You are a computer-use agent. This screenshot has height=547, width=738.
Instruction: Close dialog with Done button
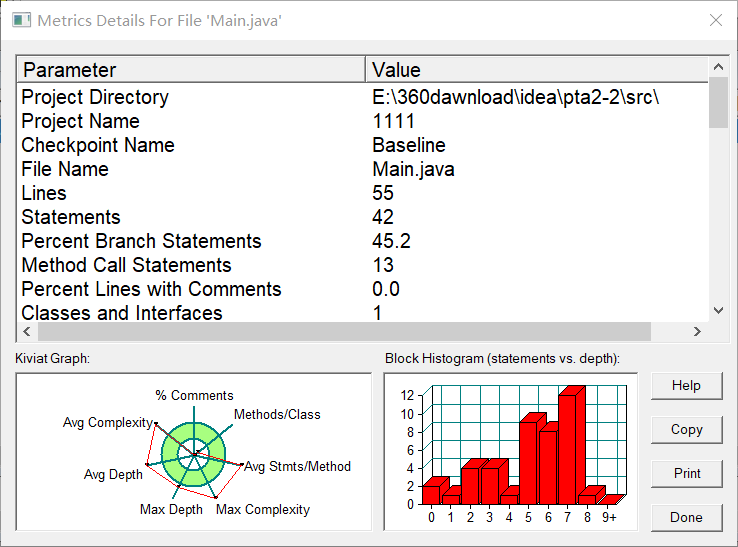coord(686,517)
